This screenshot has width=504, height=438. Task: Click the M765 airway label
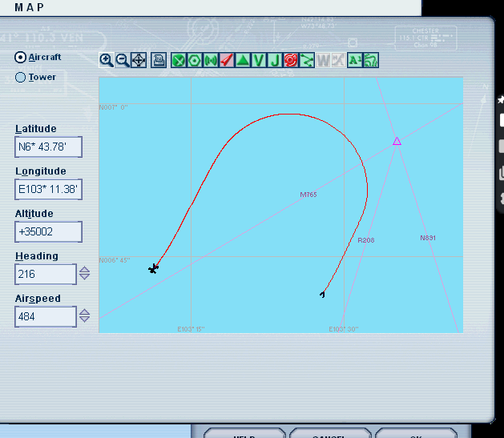(x=308, y=195)
